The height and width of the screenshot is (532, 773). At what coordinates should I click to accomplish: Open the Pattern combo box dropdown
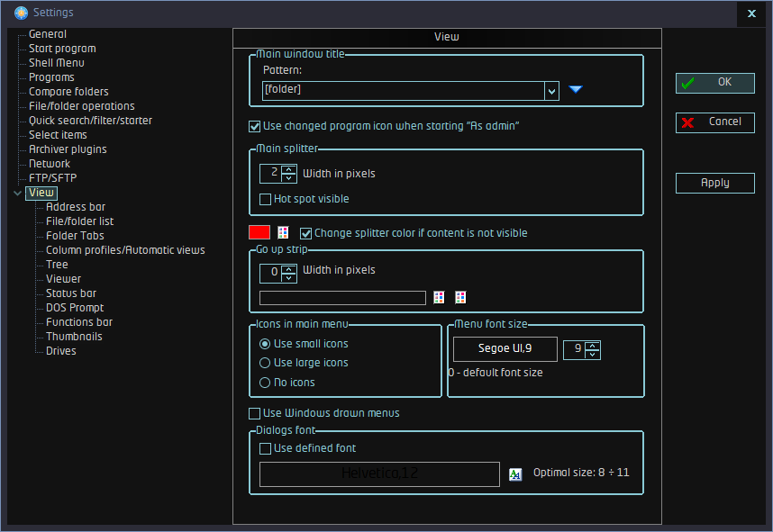(x=551, y=90)
